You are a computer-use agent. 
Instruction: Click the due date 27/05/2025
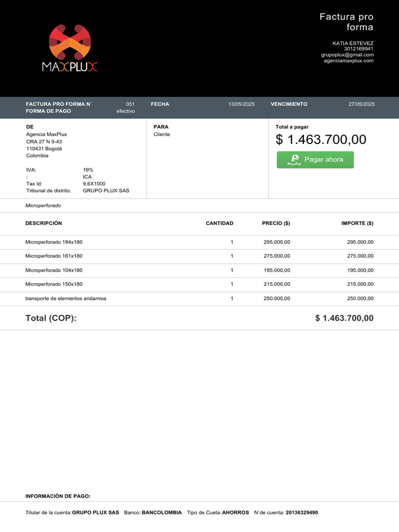(362, 104)
